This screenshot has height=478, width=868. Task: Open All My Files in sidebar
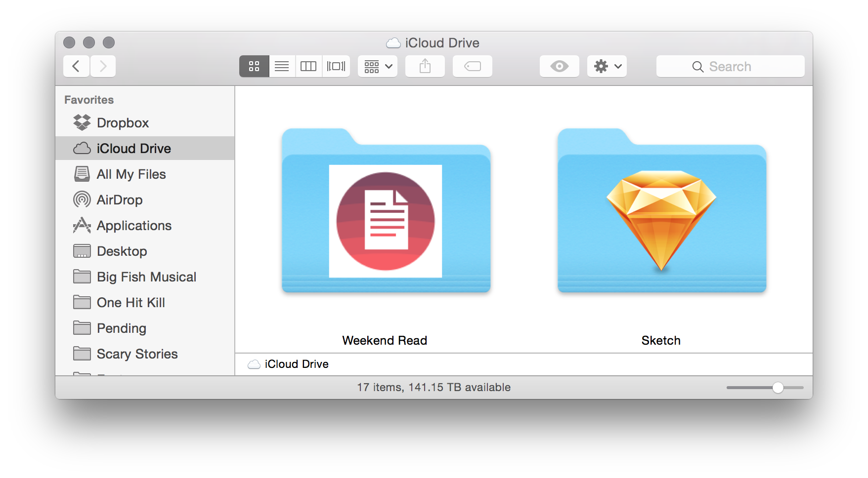145,174
